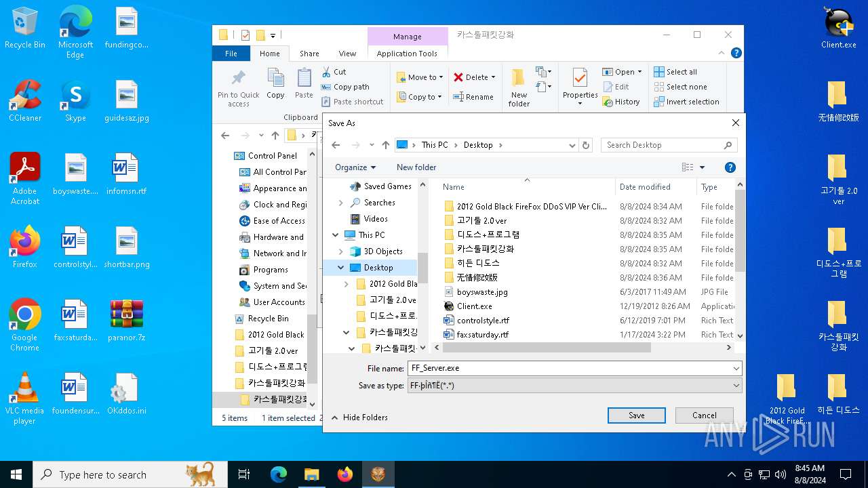Click Search Desktop field
This screenshot has width=868, height=488.
click(x=669, y=145)
